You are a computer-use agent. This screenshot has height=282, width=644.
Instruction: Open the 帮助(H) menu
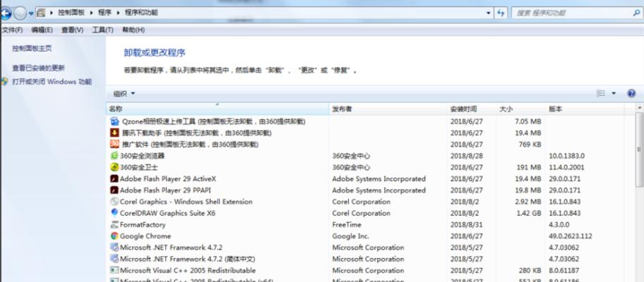pyautogui.click(x=133, y=30)
